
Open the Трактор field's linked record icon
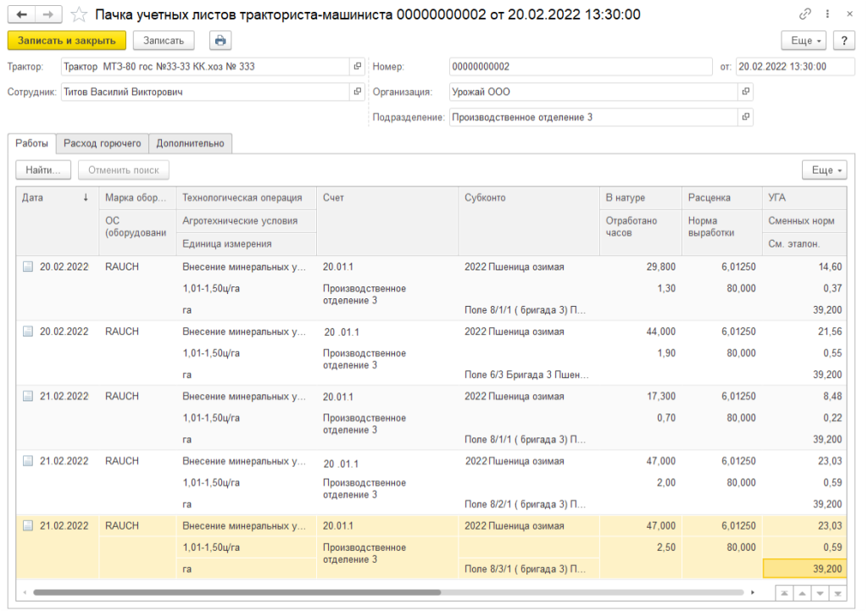358,67
